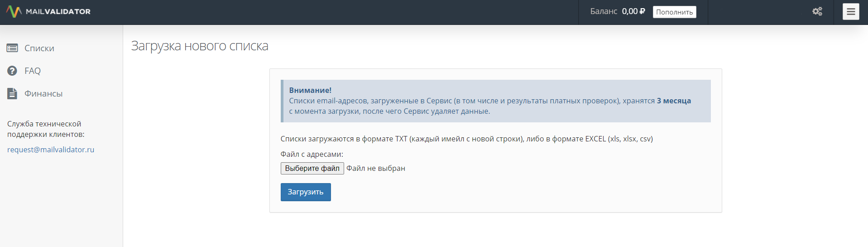Open settings via the gears icon

(817, 12)
